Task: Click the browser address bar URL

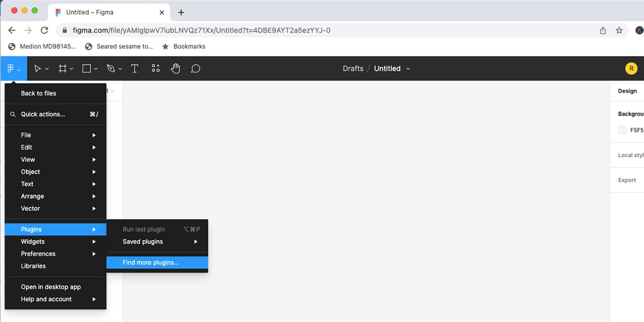Action: [201, 30]
